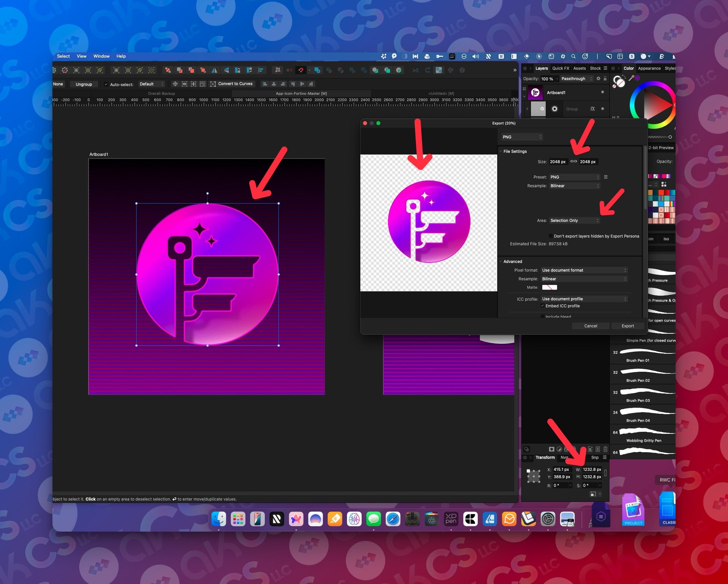Click the transform origin crosshair icon

click(175, 84)
